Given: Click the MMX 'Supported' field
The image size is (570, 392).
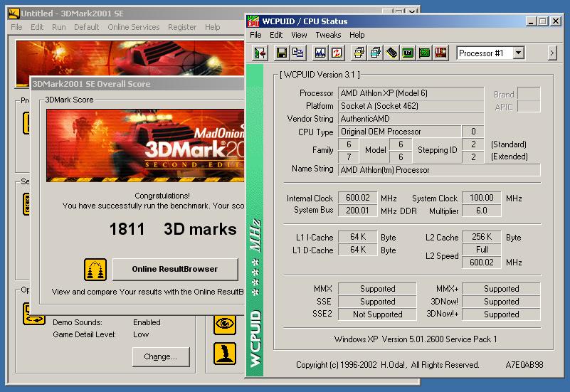Looking at the screenshot, I should 377,288.
